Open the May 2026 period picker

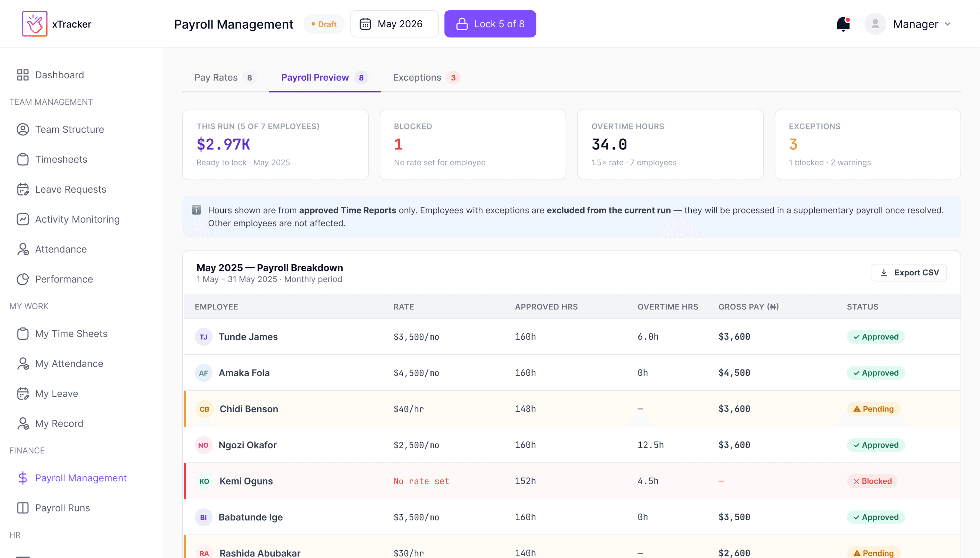[394, 24]
